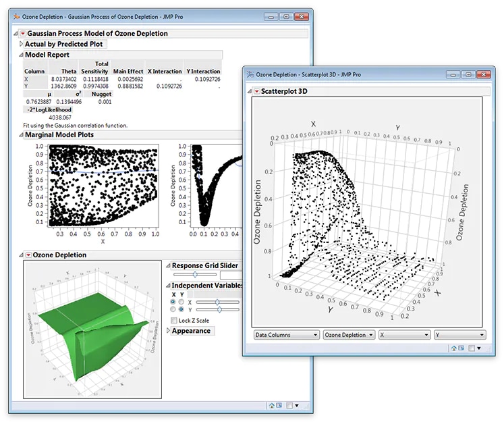Click JMP app icon in Gaussian Process title bar
504x422 pixels.
coord(16,16)
